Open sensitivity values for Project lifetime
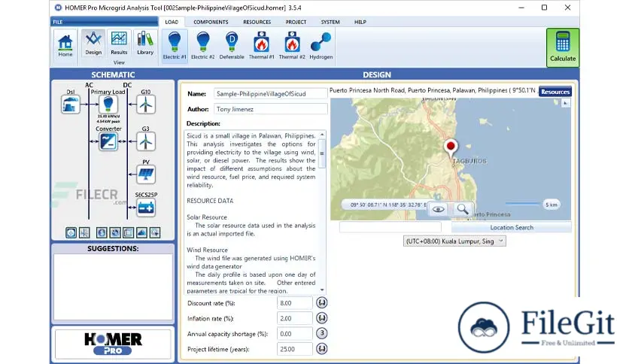This screenshot has width=629, height=364. pos(322,349)
